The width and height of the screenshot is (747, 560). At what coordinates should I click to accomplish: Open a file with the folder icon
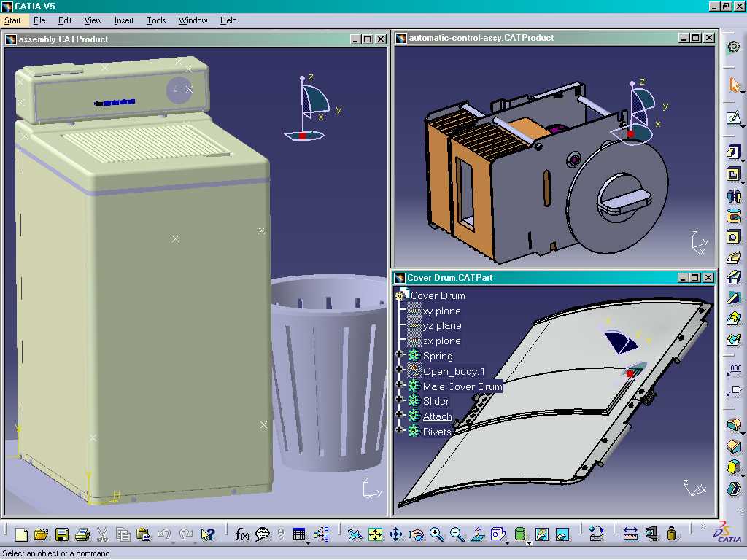42,534
